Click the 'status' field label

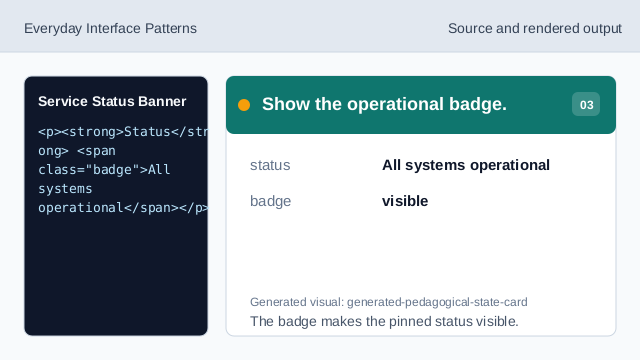coord(270,165)
